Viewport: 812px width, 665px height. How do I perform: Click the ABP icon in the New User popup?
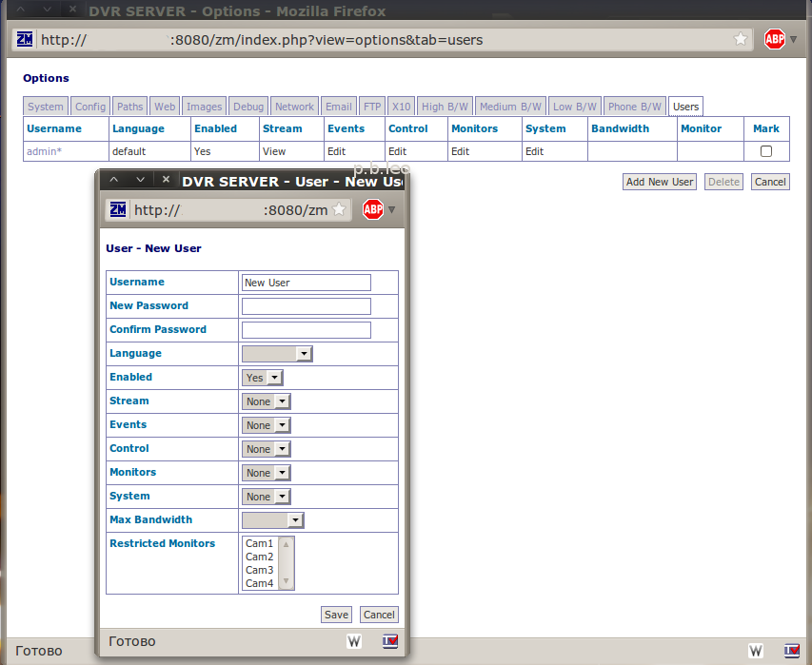373,209
